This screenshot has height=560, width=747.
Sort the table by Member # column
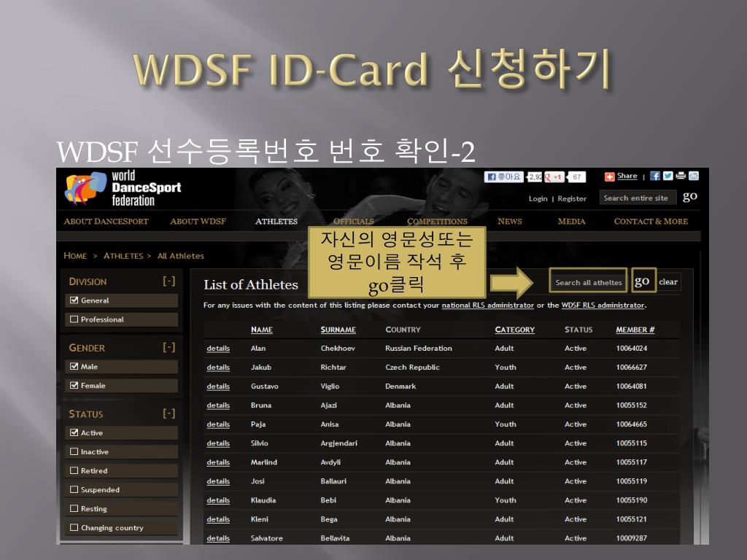coord(635,330)
